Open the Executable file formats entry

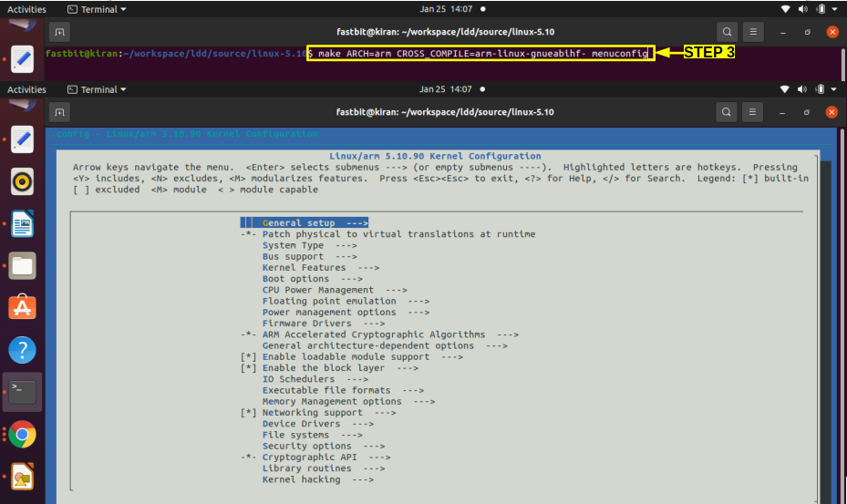[343, 391]
